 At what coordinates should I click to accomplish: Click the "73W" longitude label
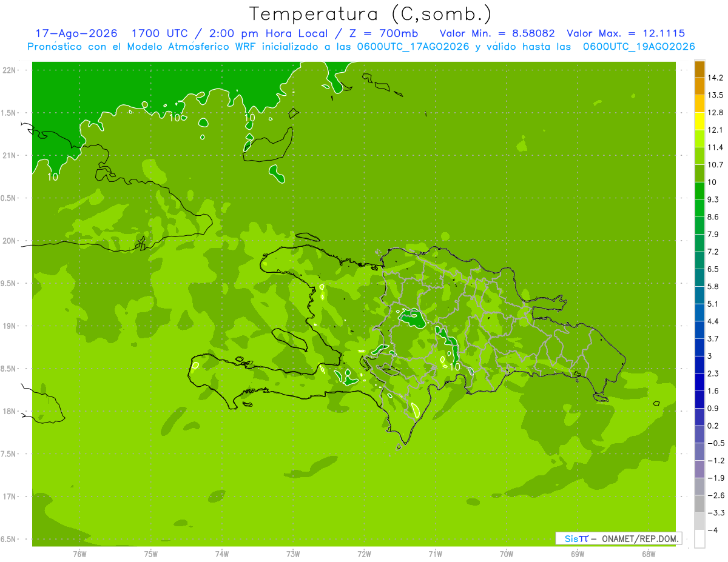pos(292,554)
